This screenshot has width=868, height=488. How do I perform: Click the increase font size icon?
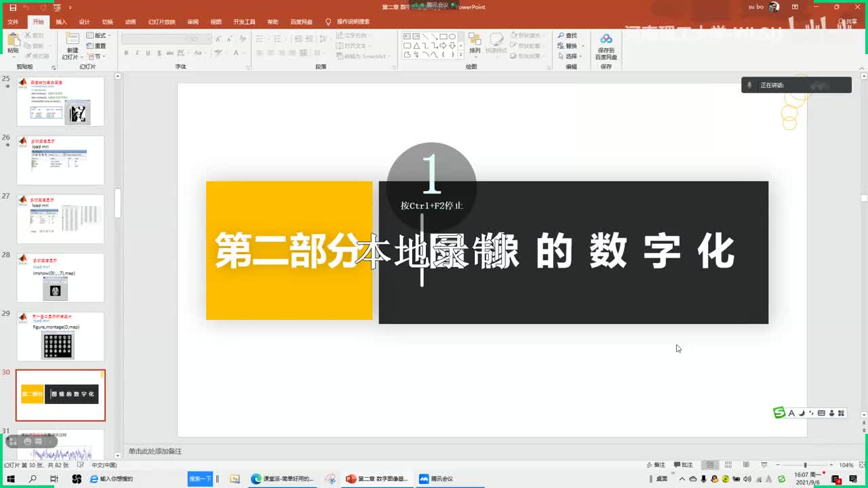(218, 39)
